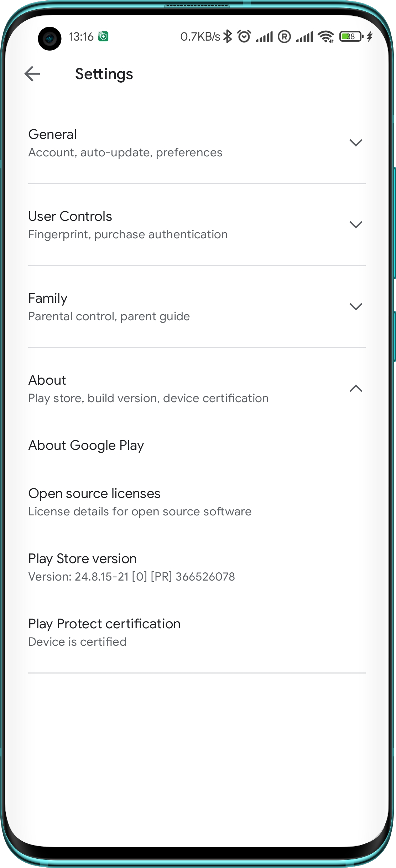Collapse the About section chevron
Screen dimensions: 396x868
pos(356,389)
